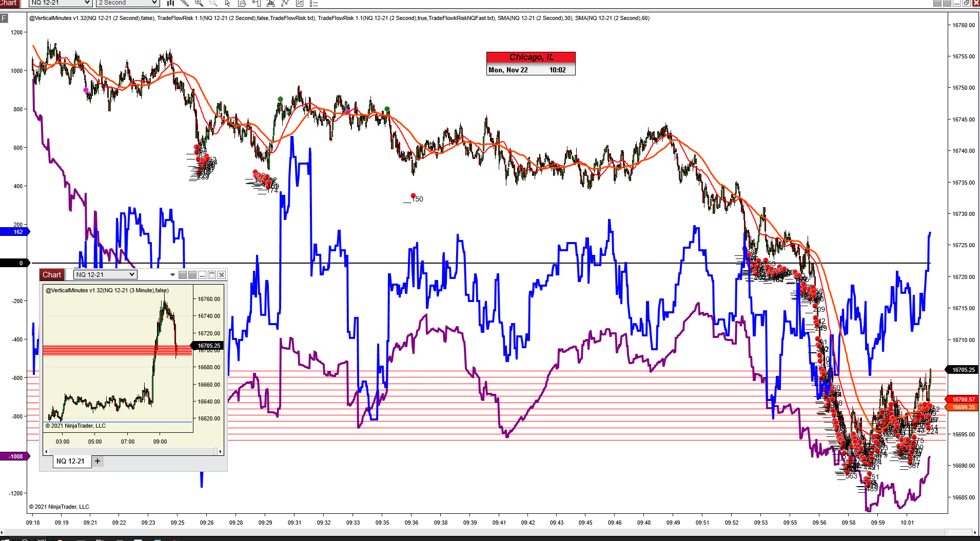The height and width of the screenshot is (541, 980).
Task: Click right arrow of small chart scrollbar
Action: [221, 452]
